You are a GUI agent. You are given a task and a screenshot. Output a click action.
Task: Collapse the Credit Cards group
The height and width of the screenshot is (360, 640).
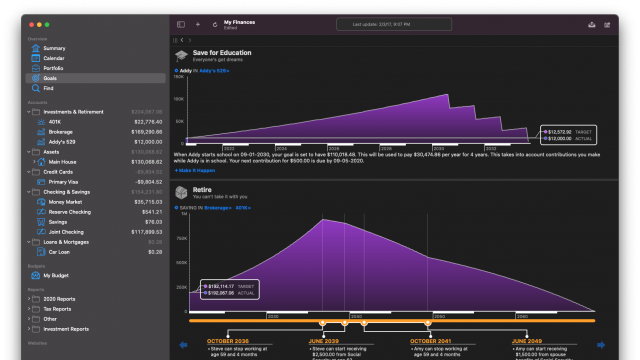[29, 172]
